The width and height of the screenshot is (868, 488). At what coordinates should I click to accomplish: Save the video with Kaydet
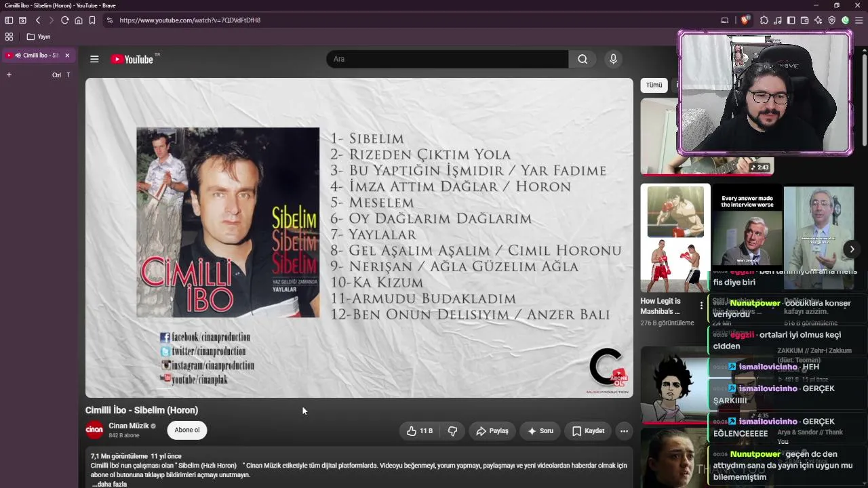pos(588,431)
